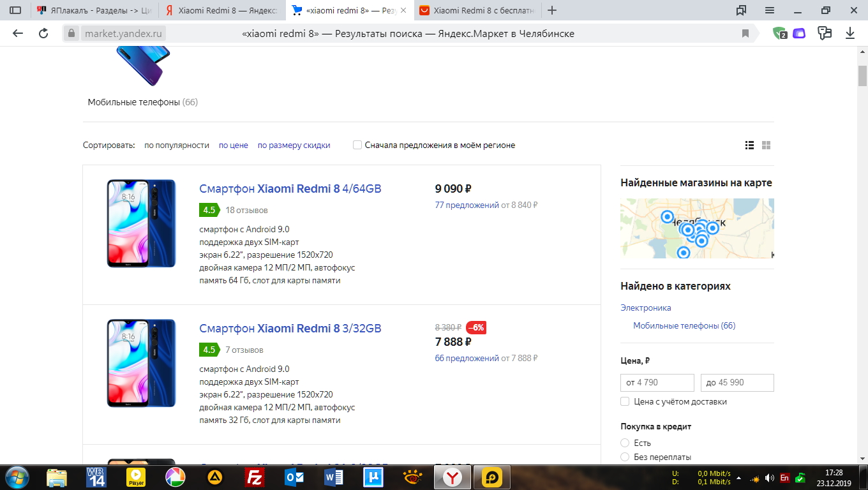Open Outlook from the taskbar

point(295,477)
